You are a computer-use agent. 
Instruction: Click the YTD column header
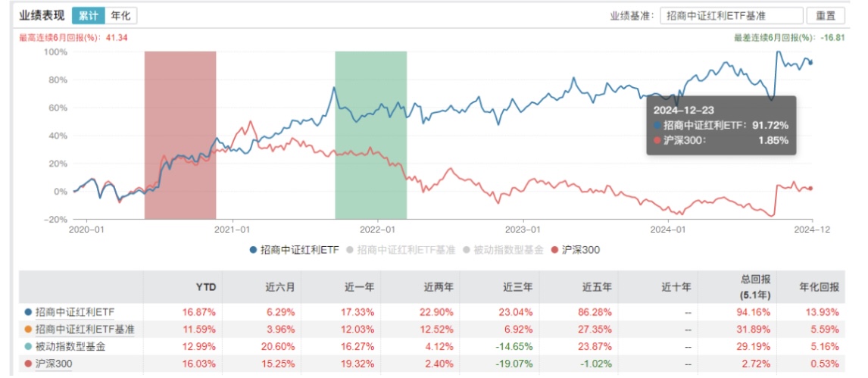point(206,287)
